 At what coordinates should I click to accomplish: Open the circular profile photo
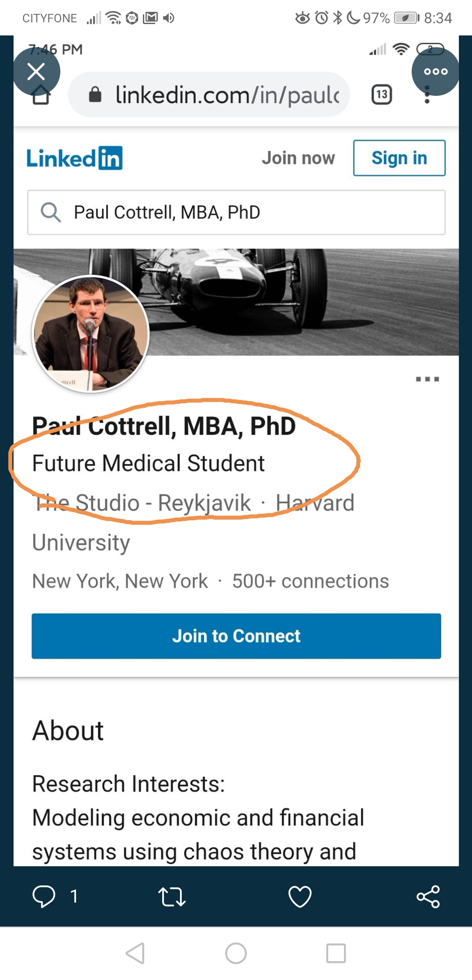click(91, 334)
